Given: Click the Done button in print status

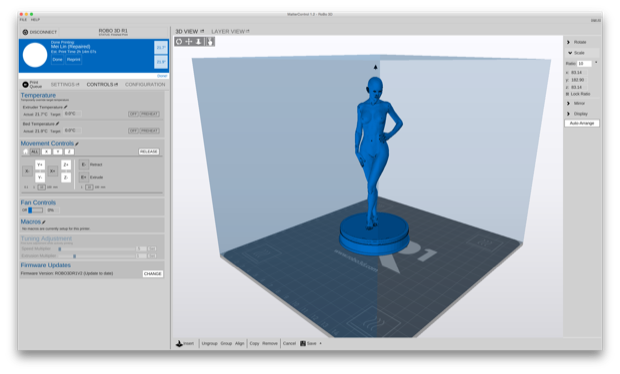Looking at the screenshot, I should [x=57, y=60].
